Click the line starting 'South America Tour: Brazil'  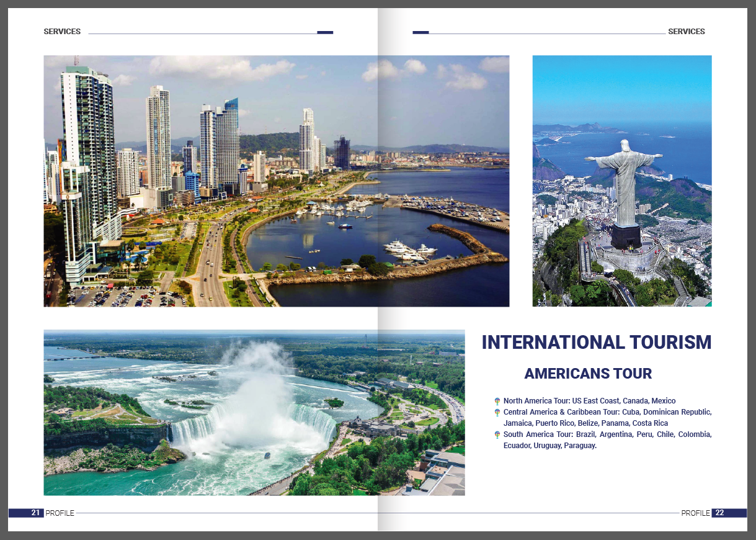tap(608, 434)
